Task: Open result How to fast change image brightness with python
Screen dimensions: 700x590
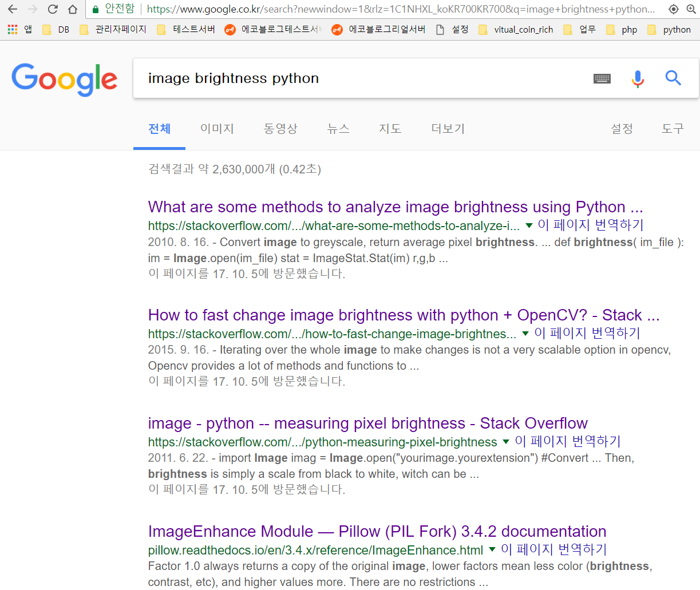Action: pyautogui.click(x=404, y=315)
